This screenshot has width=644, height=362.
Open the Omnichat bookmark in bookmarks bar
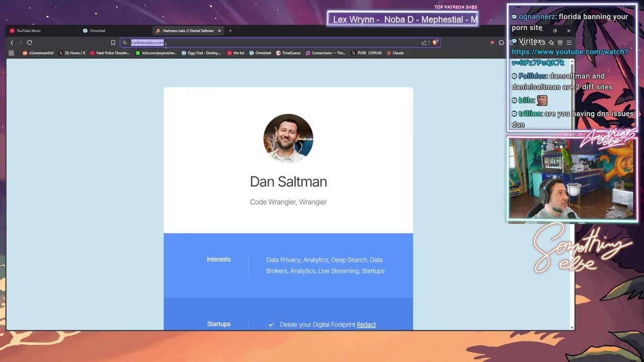pyautogui.click(x=260, y=53)
